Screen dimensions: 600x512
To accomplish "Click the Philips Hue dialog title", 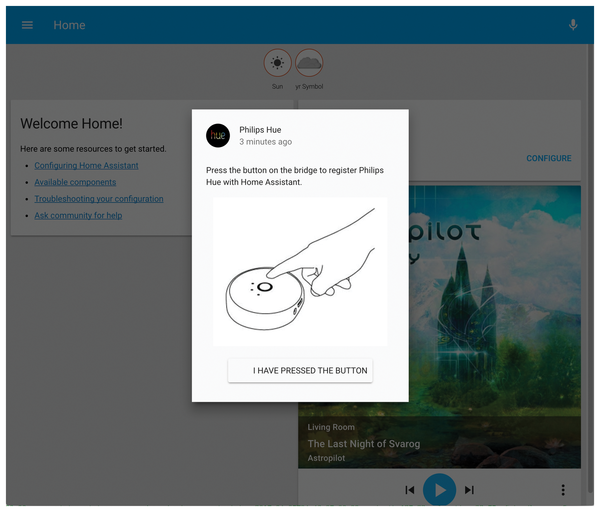I will coord(260,130).
